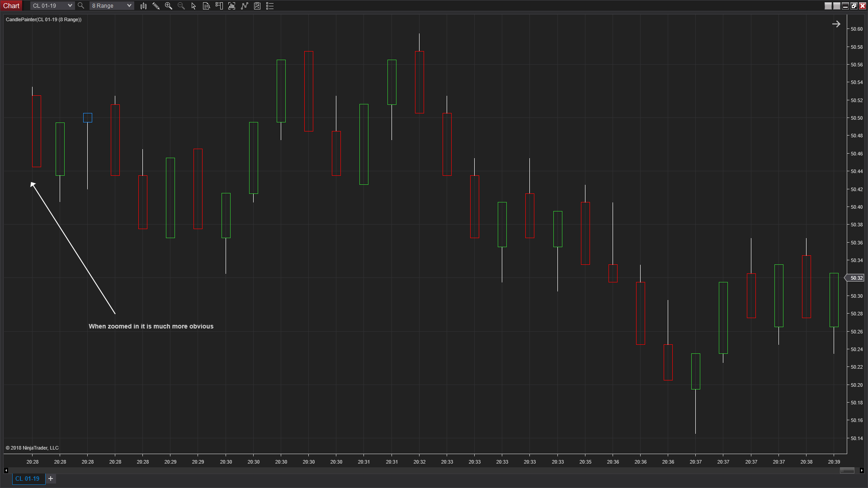Open the bar style icon in toolbar
The height and width of the screenshot is (488, 868).
(143, 6)
